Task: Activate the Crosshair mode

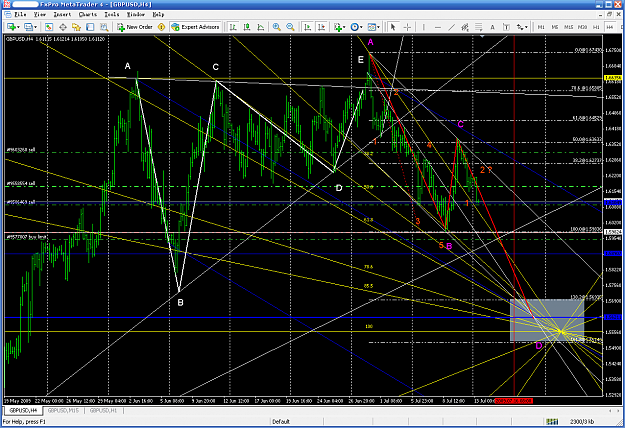Action: coord(407,27)
